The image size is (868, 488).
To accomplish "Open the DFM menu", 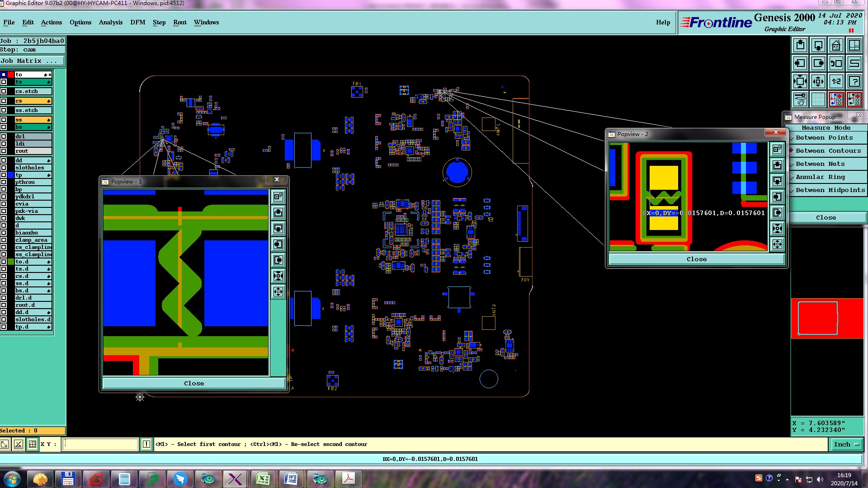I will pos(137,22).
